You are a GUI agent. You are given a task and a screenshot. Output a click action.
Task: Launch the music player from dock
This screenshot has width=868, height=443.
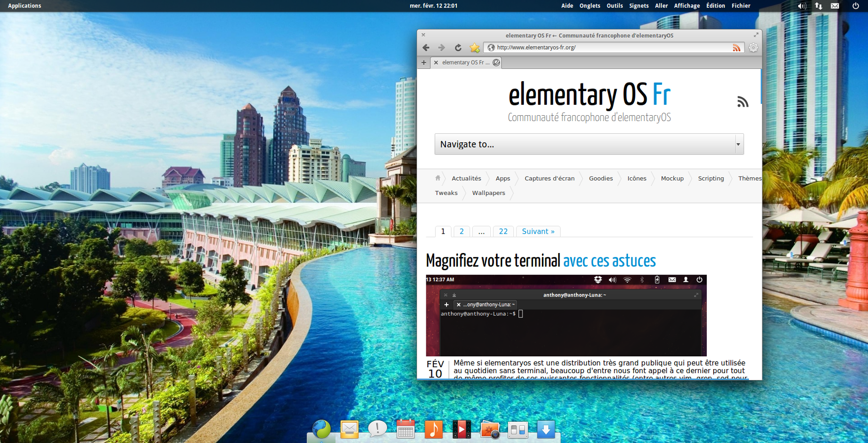[x=433, y=429]
